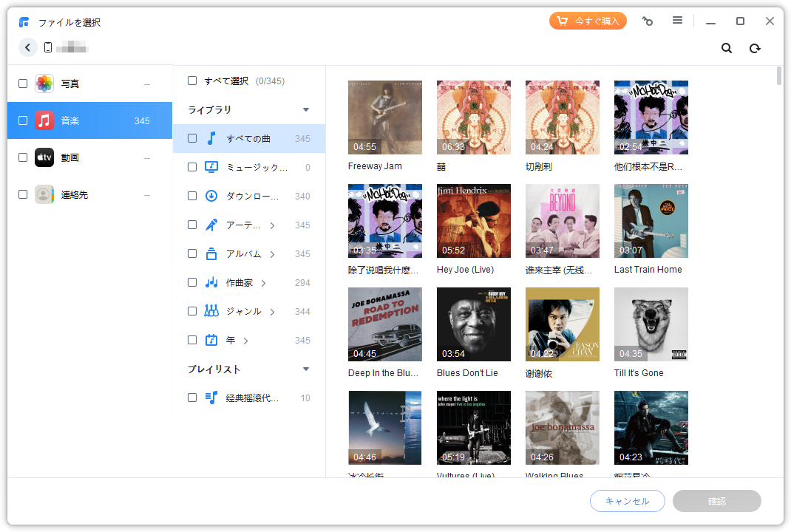
Task: Expand the ジャンル chevron
Action: coord(272,312)
